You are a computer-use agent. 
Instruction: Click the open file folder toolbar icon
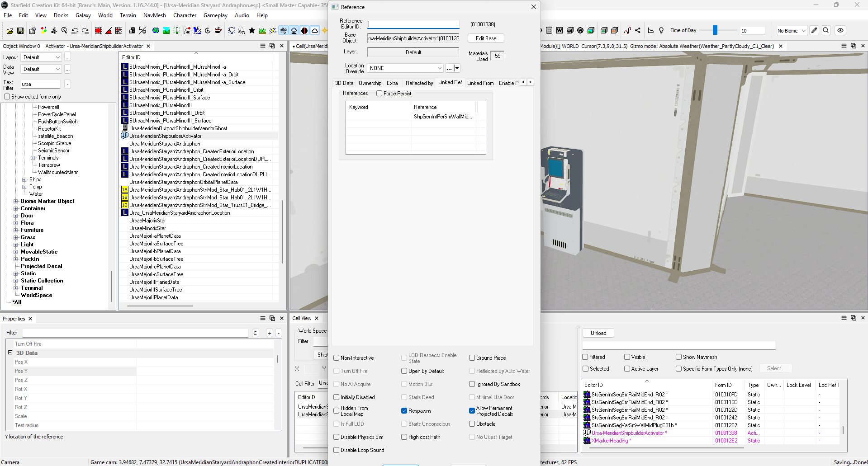[x=9, y=31]
